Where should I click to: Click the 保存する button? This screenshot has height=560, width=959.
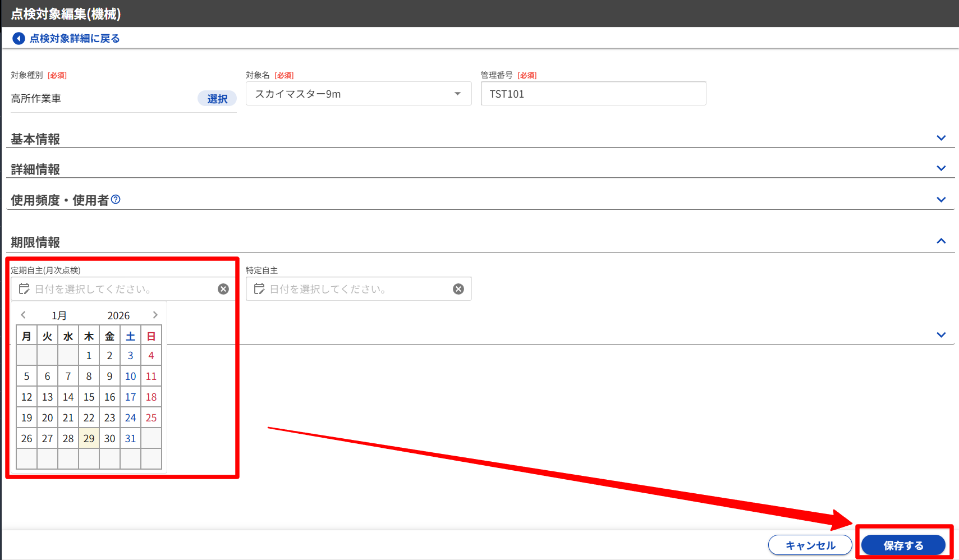point(903,545)
